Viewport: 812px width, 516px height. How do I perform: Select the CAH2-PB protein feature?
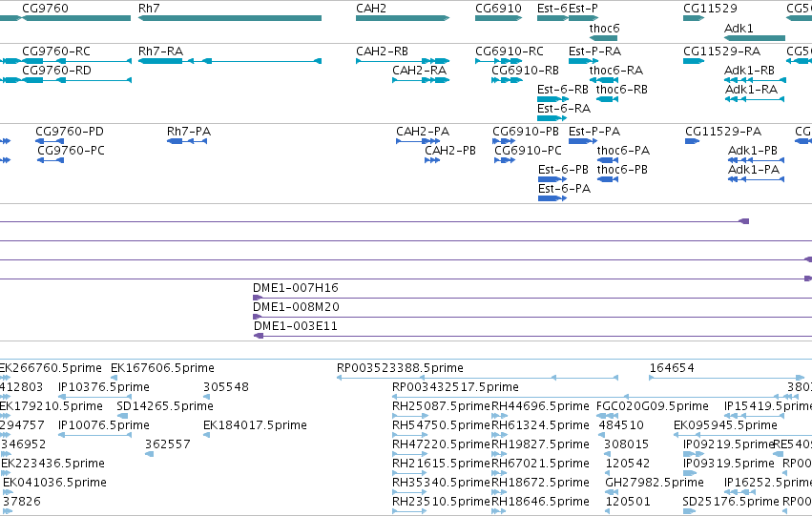coord(432,160)
